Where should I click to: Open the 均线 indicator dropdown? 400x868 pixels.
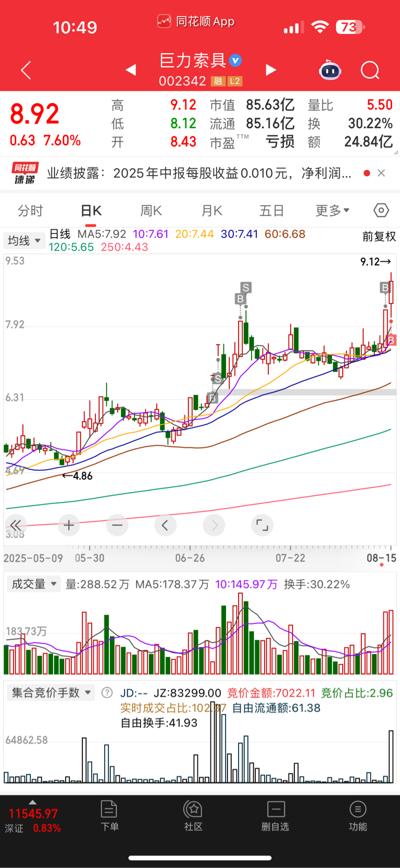click(x=24, y=241)
